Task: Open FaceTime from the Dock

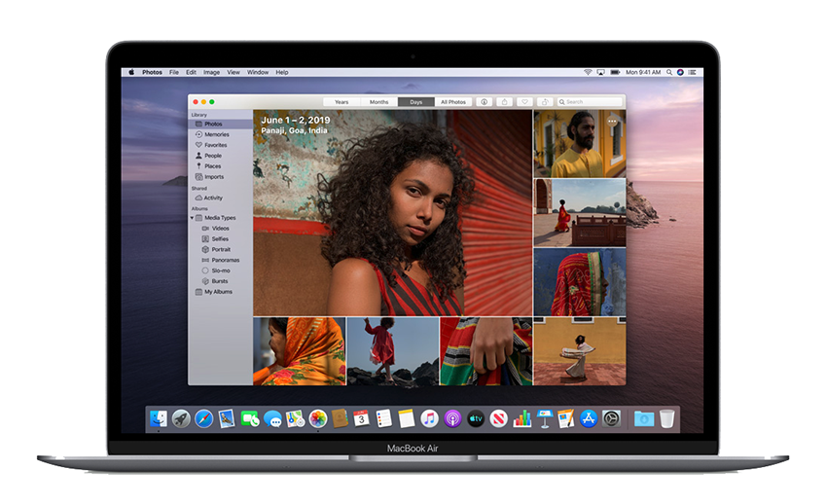Action: tap(249, 419)
